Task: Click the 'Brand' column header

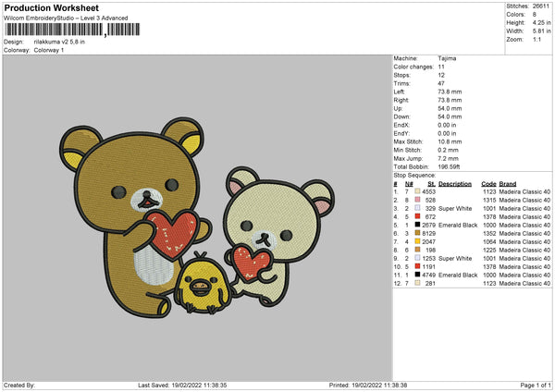Action: 508,184
